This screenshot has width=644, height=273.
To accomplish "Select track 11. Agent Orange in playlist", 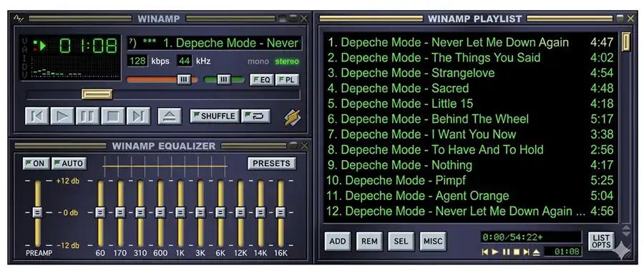I will click(x=470, y=196).
